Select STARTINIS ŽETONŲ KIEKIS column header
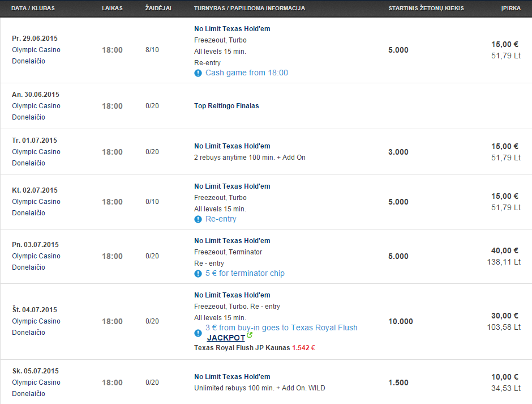 (x=426, y=8)
